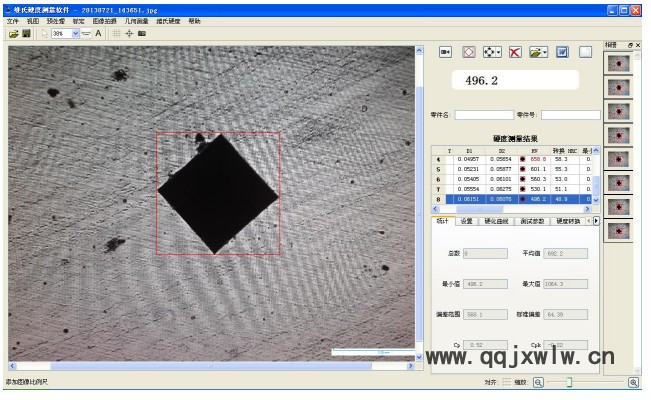Click table cell 0.04957 in row 4
This screenshot has width=651, height=400.
[468, 159]
